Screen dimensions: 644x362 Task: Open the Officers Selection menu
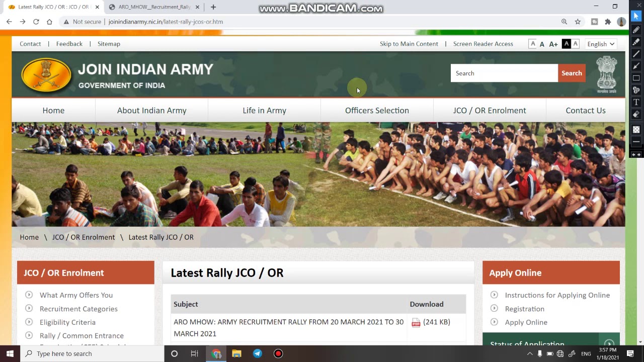(377, 110)
